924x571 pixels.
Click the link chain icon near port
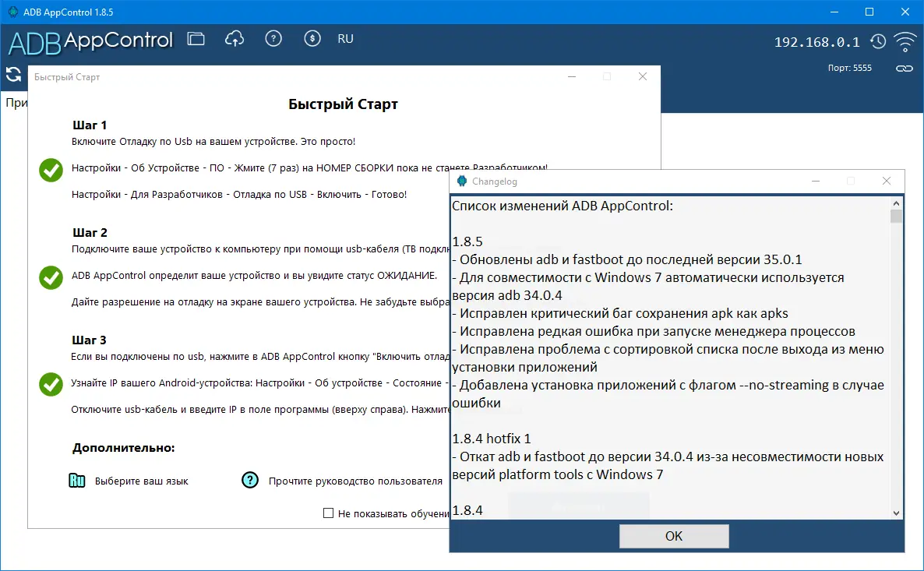[x=905, y=69]
